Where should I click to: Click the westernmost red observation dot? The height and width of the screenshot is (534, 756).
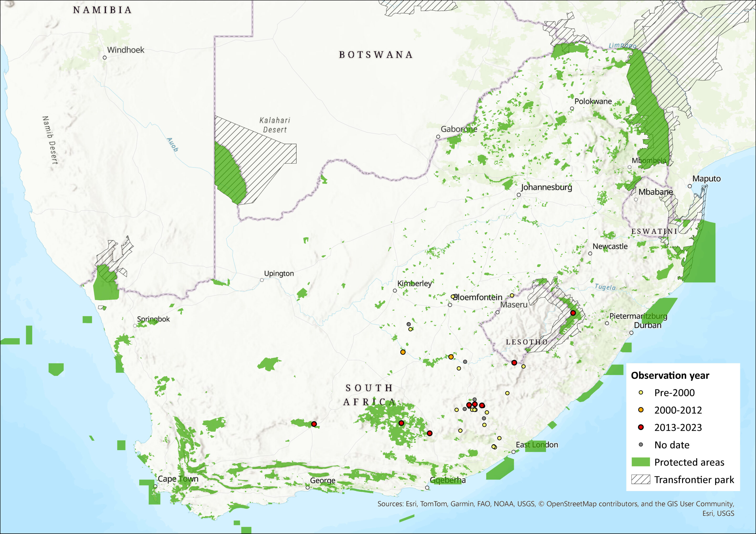314,424
